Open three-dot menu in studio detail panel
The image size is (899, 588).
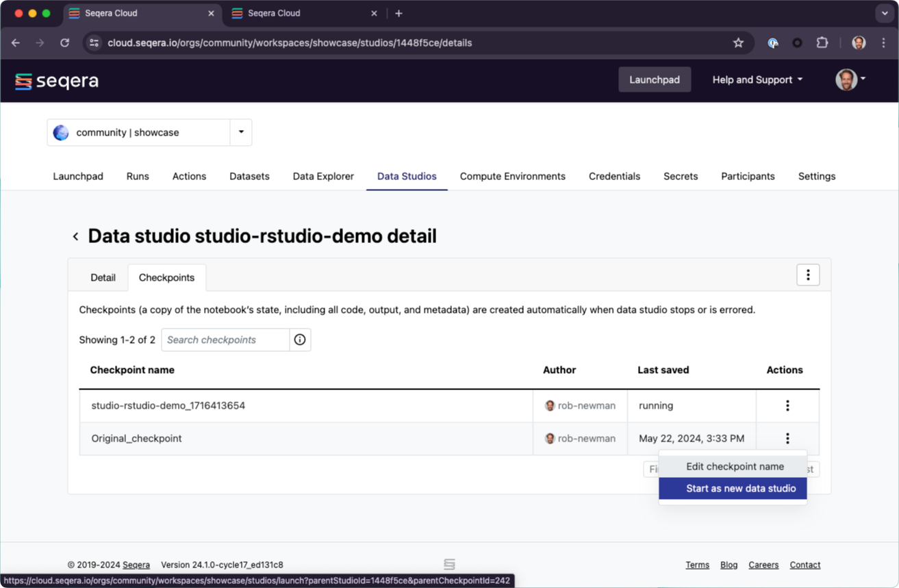808,274
